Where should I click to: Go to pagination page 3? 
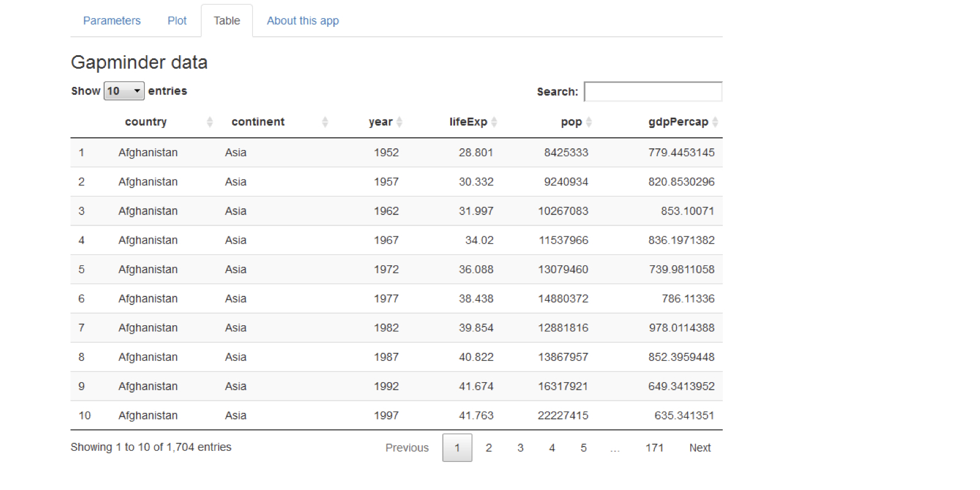[521, 448]
